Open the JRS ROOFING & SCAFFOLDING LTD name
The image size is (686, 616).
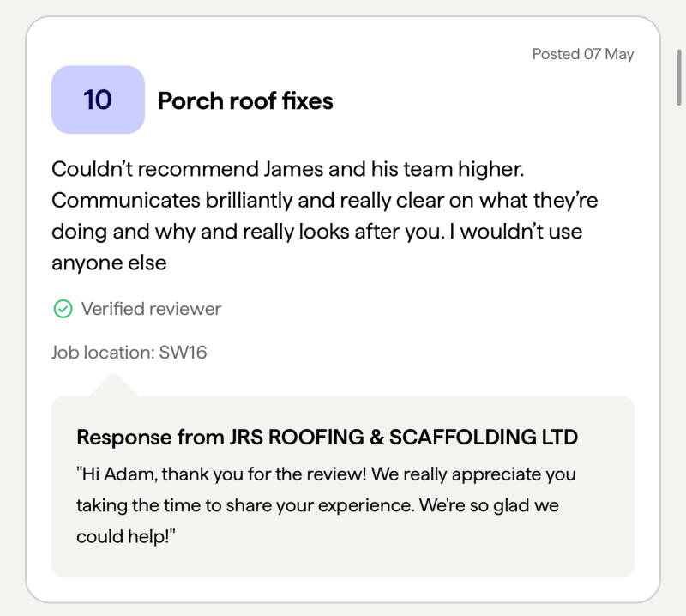403,437
